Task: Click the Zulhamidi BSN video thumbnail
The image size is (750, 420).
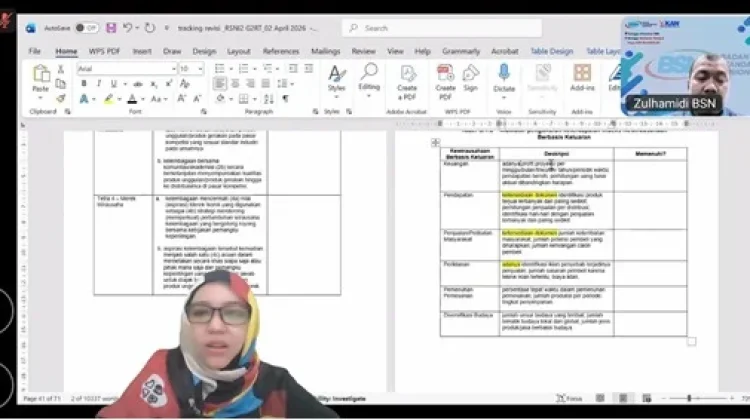Action: pos(685,66)
